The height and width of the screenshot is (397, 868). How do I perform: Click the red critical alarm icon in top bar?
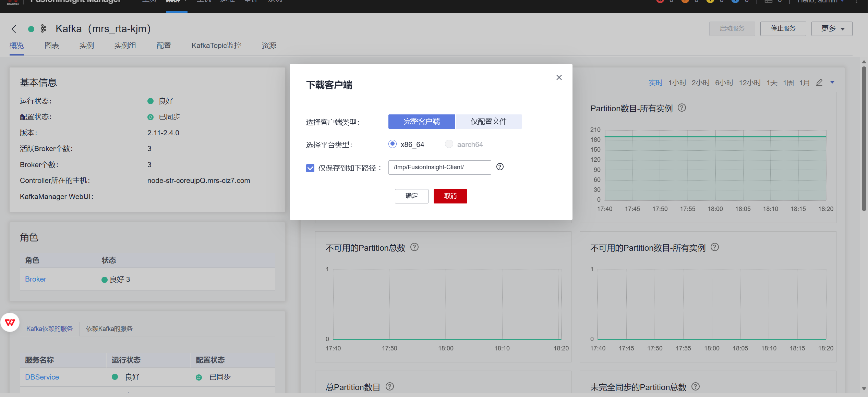coord(660,1)
